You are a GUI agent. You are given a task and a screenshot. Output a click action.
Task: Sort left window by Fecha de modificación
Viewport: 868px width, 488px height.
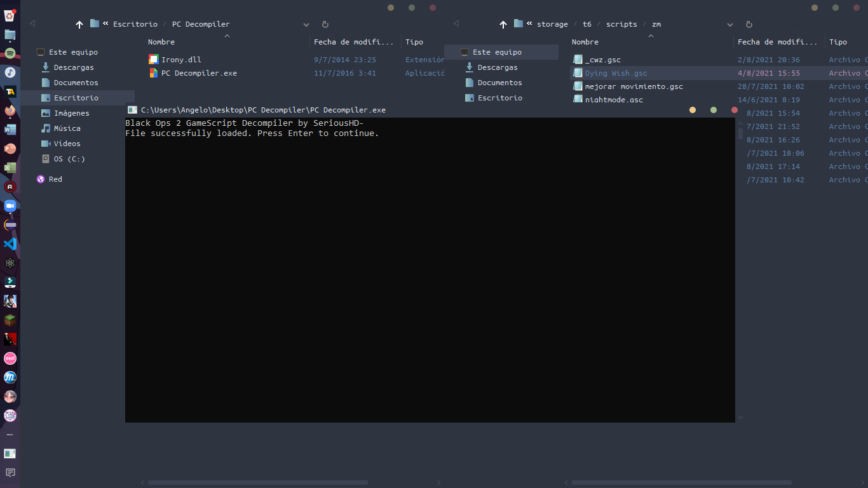355,42
